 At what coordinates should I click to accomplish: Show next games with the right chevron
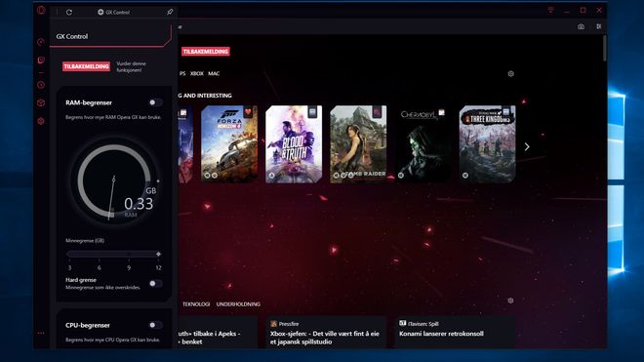[x=527, y=146]
